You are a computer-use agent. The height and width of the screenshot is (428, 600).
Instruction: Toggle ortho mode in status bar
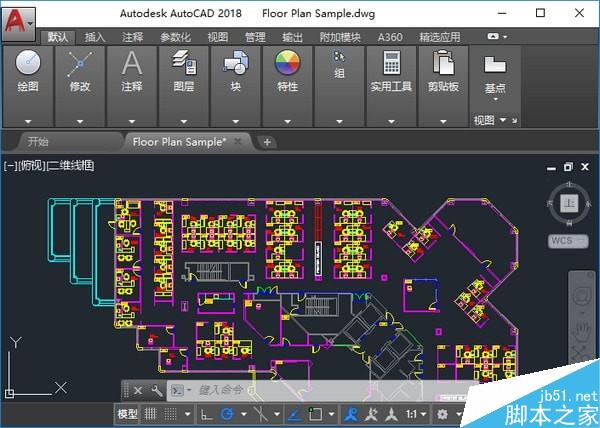click(206, 414)
